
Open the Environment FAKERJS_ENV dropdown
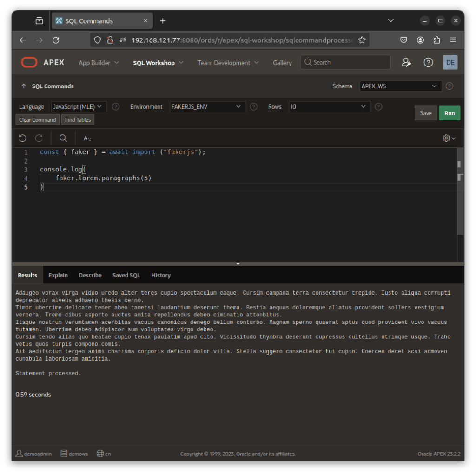tap(207, 107)
